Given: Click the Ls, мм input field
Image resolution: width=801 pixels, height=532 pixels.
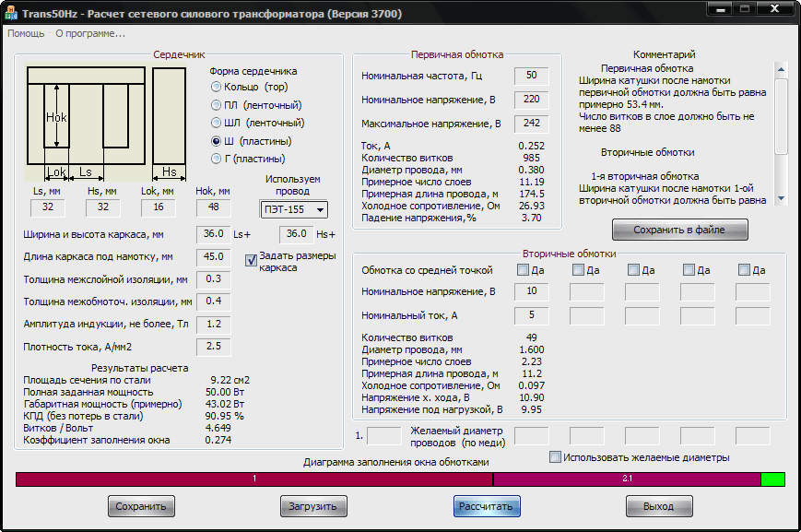Looking at the screenshot, I should click(48, 207).
